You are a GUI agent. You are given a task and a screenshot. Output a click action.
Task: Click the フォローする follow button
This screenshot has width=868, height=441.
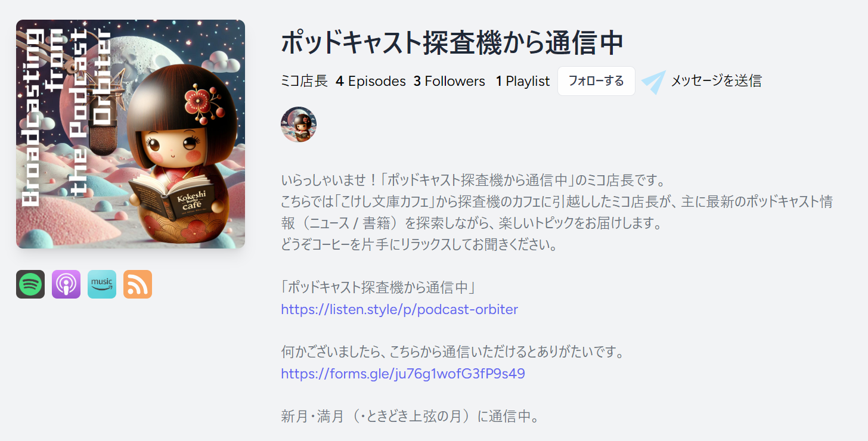[596, 81]
